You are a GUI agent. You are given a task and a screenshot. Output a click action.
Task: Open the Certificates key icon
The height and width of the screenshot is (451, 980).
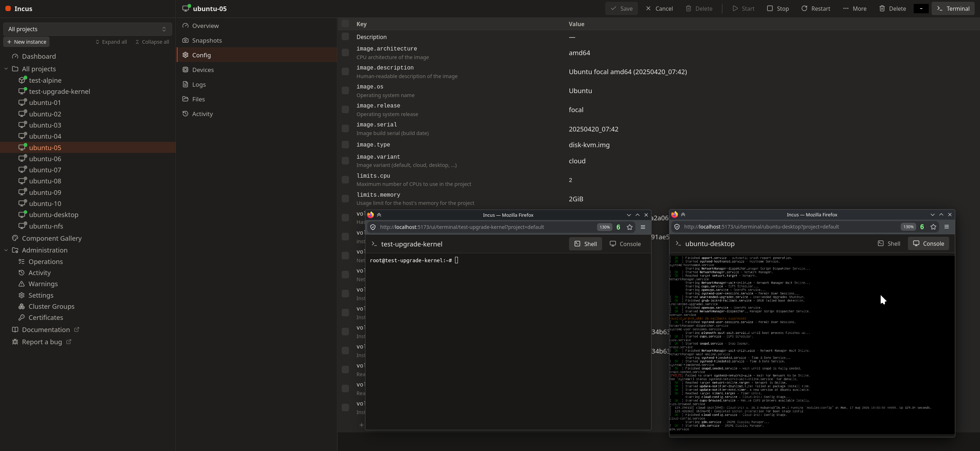coord(22,317)
